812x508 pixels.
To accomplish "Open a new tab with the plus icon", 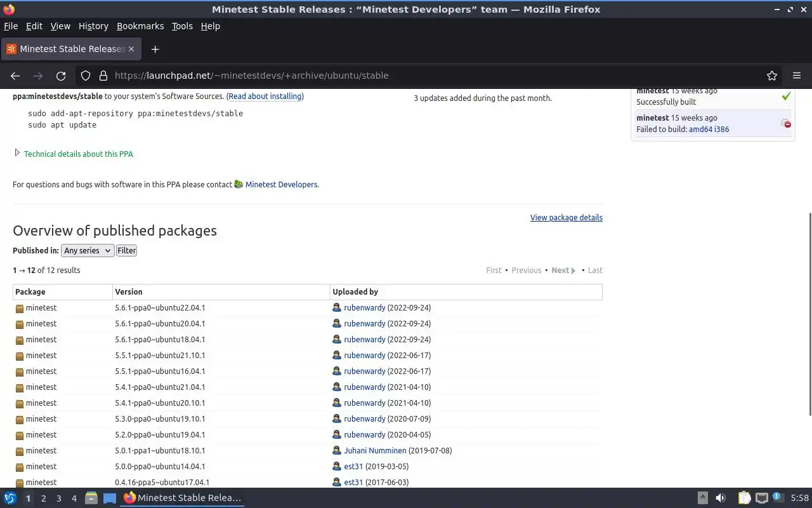I will (x=155, y=49).
